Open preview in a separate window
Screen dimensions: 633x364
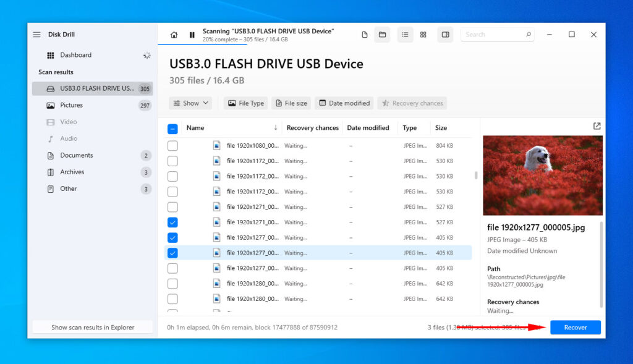(x=596, y=125)
